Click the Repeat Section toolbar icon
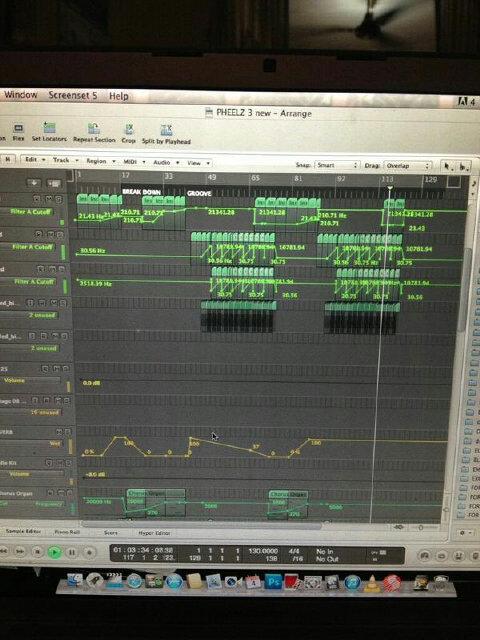 click(94, 129)
